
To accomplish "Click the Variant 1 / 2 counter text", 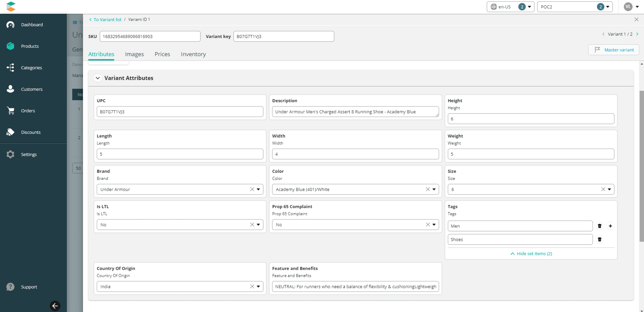I will 620,34.
